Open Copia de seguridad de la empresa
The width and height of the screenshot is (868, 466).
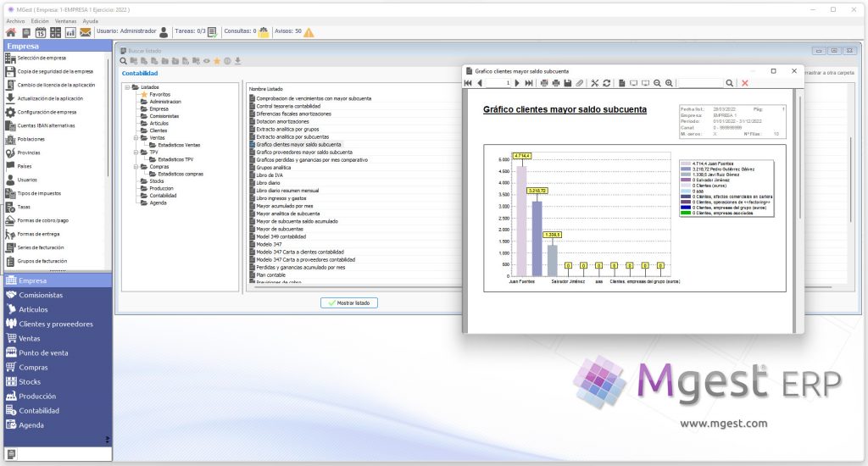pos(55,71)
